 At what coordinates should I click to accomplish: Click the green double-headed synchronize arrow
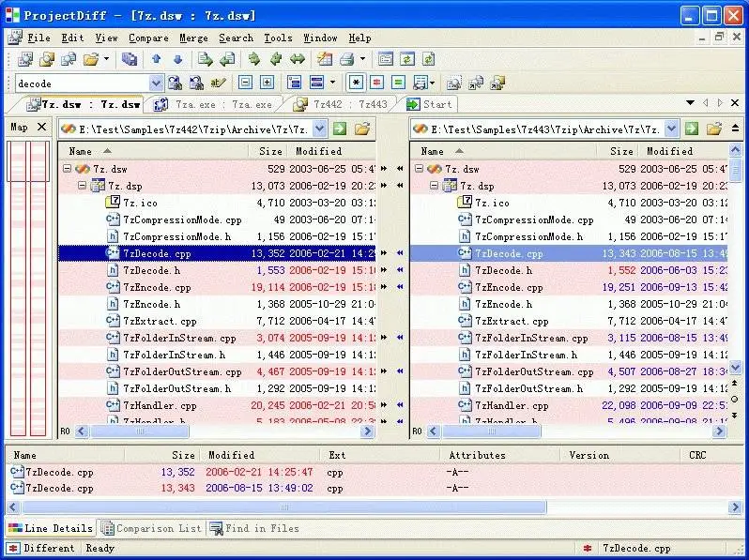(298, 59)
